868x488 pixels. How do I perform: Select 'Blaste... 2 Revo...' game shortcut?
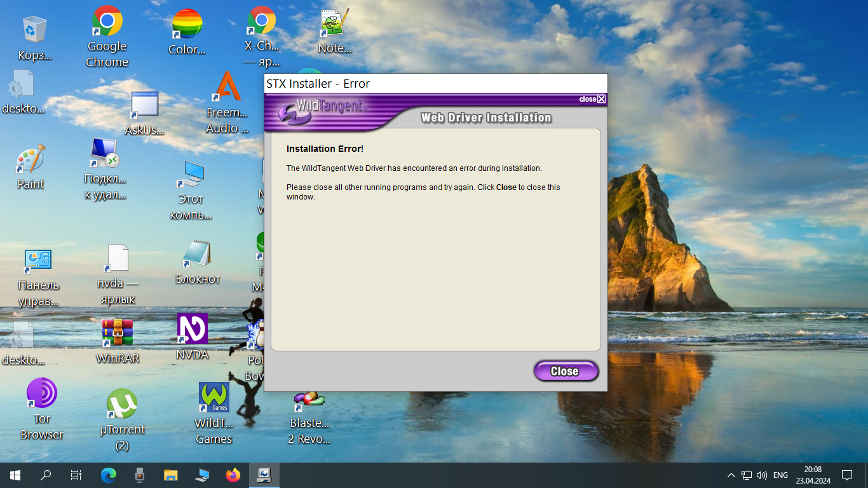309,418
